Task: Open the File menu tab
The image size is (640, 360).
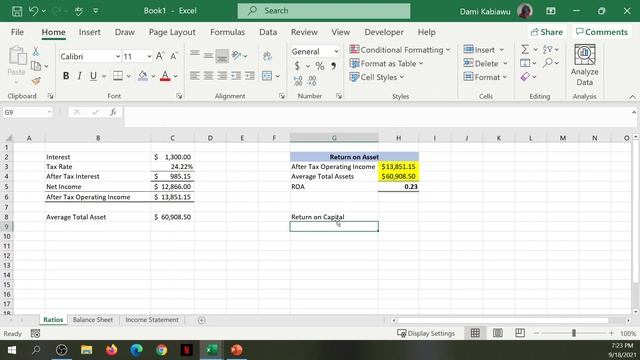Action: [17, 32]
